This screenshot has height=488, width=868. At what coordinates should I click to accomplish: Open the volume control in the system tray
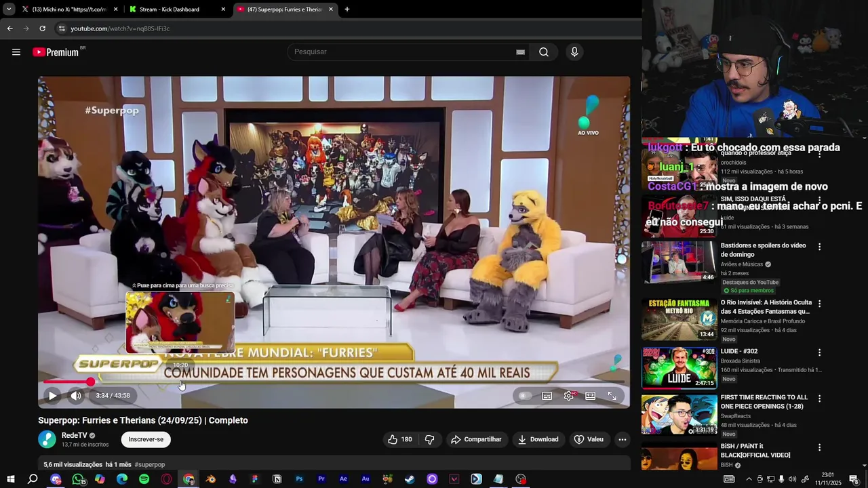[x=792, y=479]
